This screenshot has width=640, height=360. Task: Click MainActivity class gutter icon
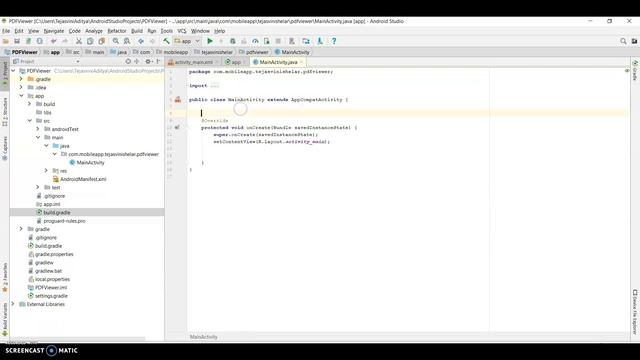[x=178, y=100]
